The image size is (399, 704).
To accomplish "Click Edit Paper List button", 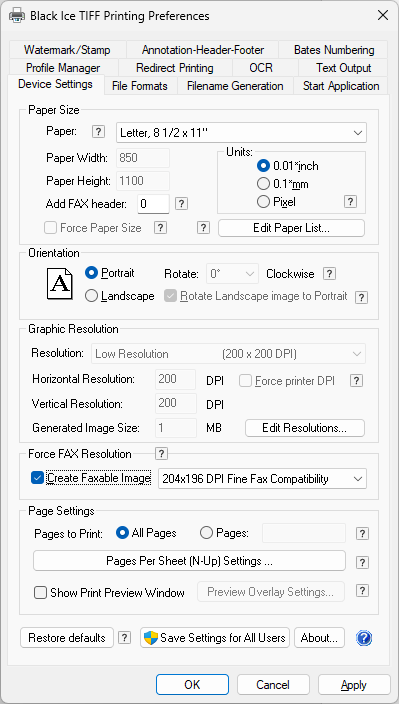I will tap(291, 228).
